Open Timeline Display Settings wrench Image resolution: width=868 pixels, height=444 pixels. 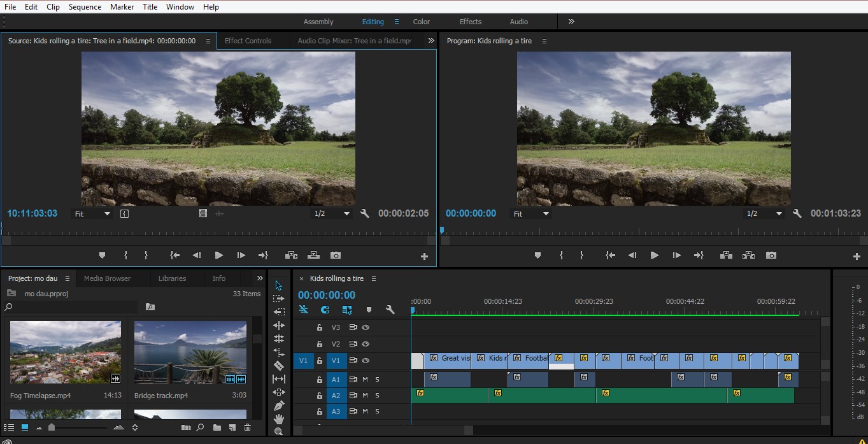(x=390, y=310)
